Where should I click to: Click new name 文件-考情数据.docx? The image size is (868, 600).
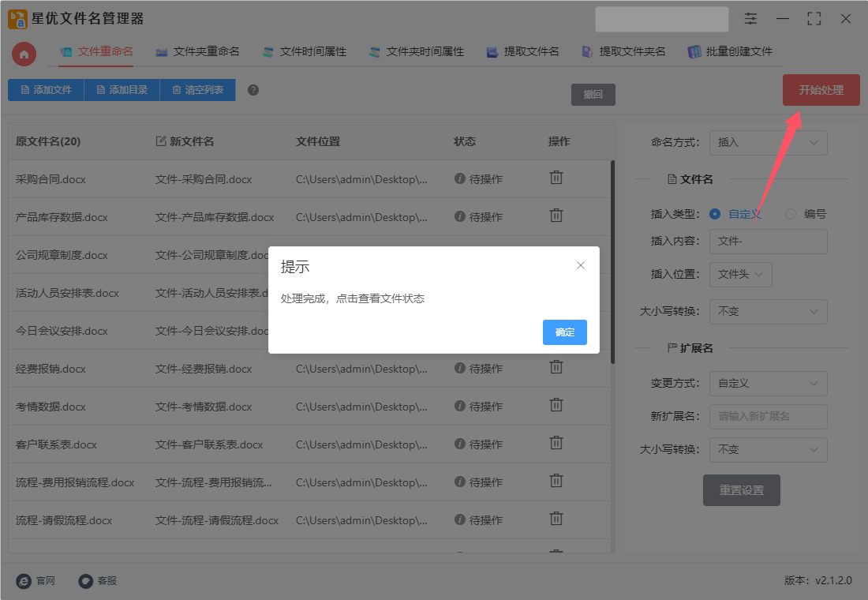(203, 407)
